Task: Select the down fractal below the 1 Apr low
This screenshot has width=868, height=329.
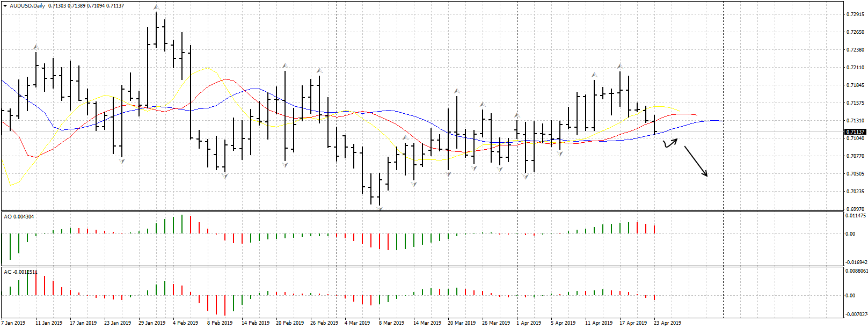Action: coord(526,177)
